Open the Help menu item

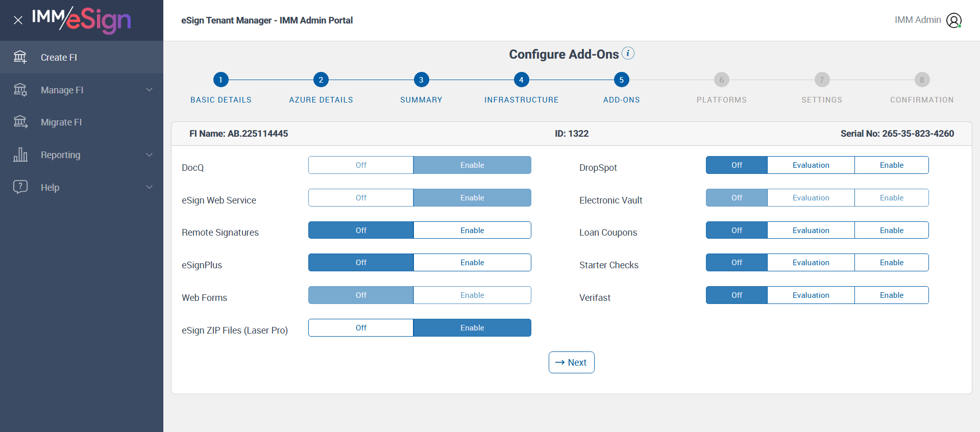click(82, 187)
